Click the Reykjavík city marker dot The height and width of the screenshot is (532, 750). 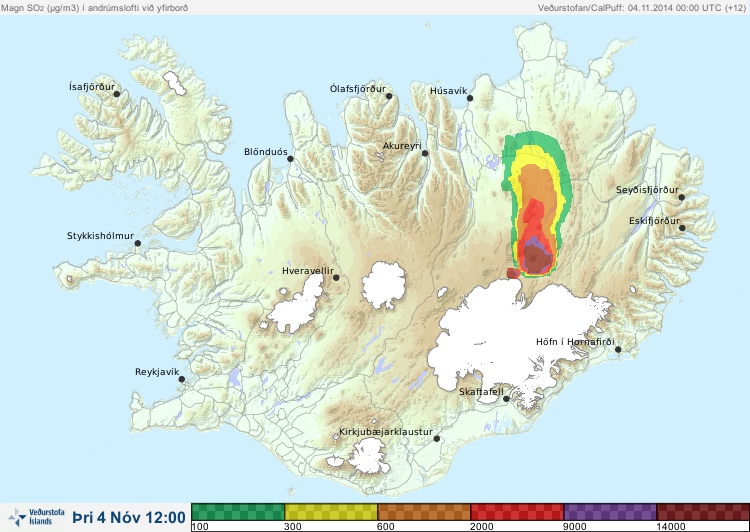(182, 379)
